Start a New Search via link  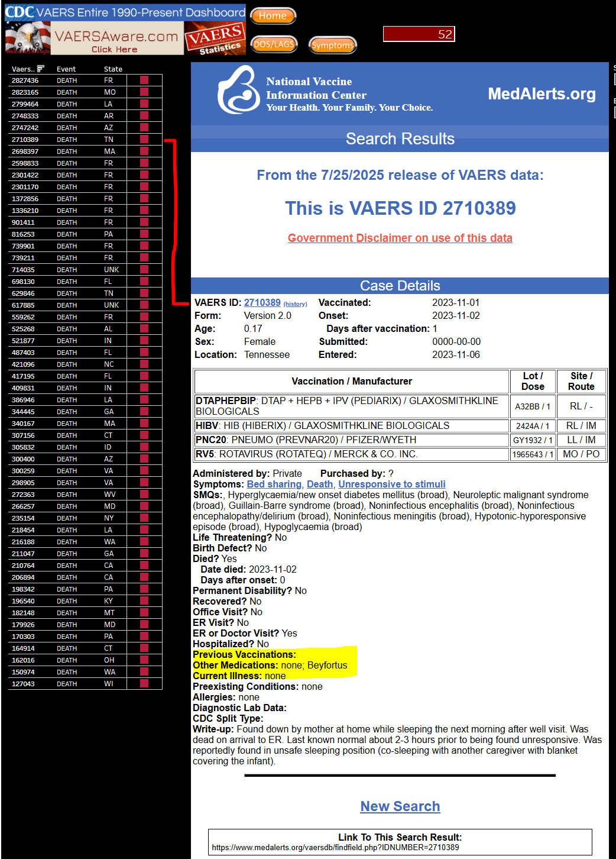[400, 806]
